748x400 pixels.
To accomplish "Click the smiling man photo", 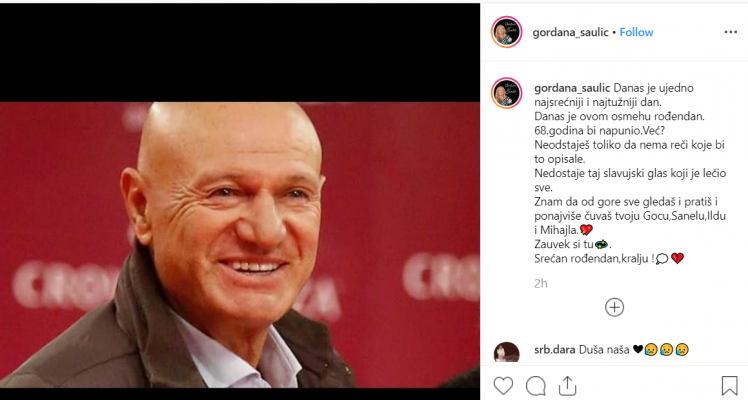I will pyautogui.click(x=239, y=245).
